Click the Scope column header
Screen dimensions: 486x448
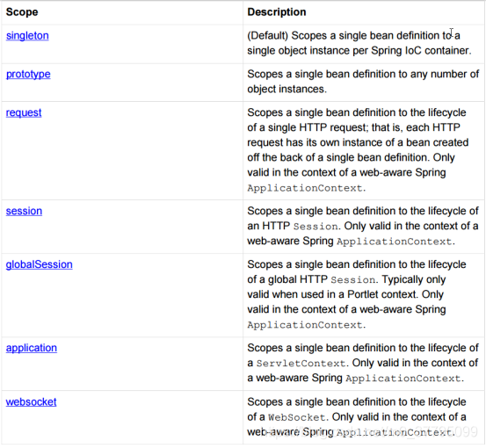(x=22, y=12)
